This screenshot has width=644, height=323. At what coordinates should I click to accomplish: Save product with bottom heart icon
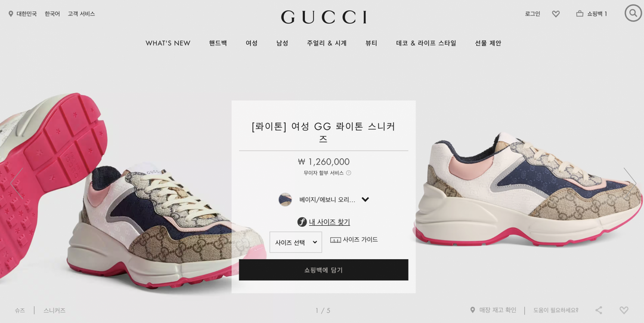[624, 310]
